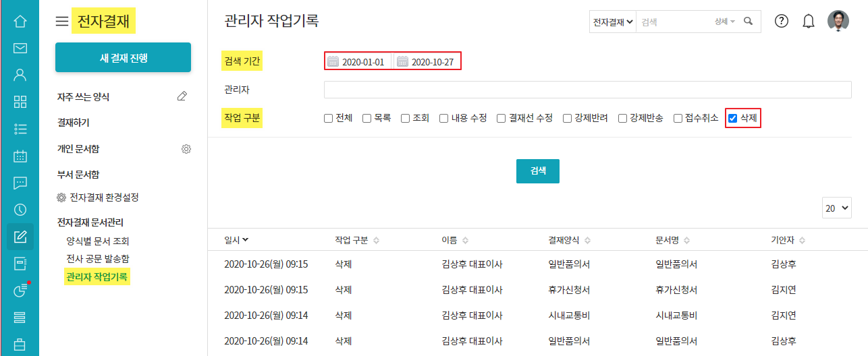
Task: Open the 전자결재 search scope dropdown
Action: [x=612, y=22]
